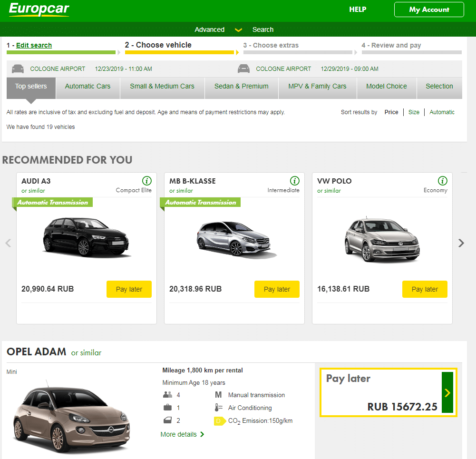Click the Search link in header
The image size is (476, 459).
point(263,29)
